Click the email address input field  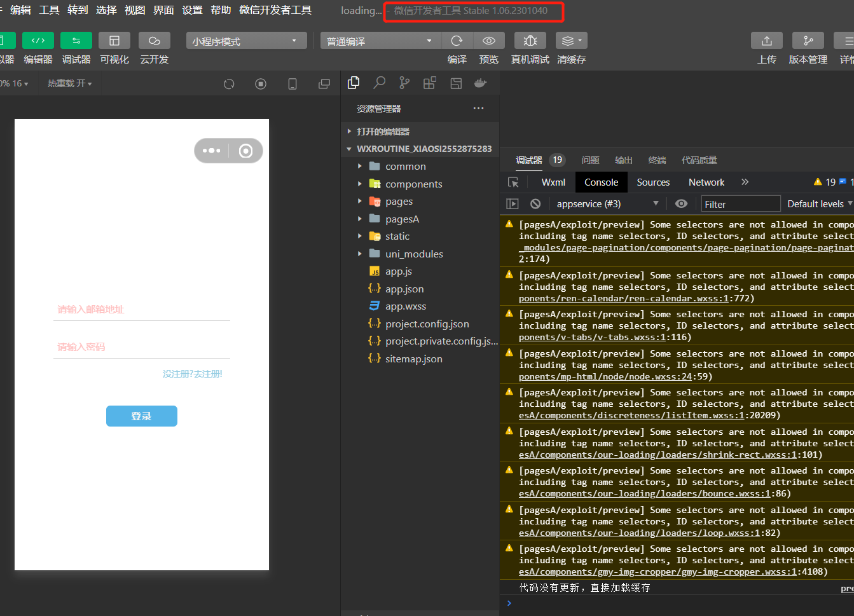(x=142, y=310)
